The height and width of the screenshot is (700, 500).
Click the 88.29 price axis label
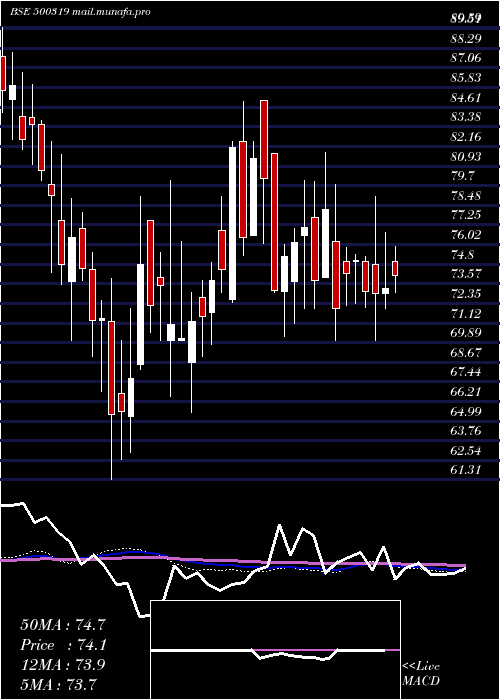466,39
